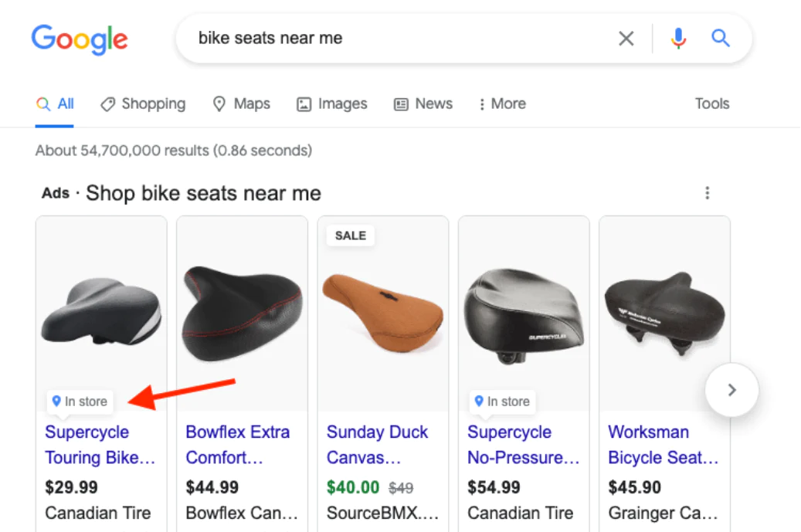Click the In store badge on Supercycle Touring
Image resolution: width=801 pixels, height=532 pixels.
click(80, 402)
